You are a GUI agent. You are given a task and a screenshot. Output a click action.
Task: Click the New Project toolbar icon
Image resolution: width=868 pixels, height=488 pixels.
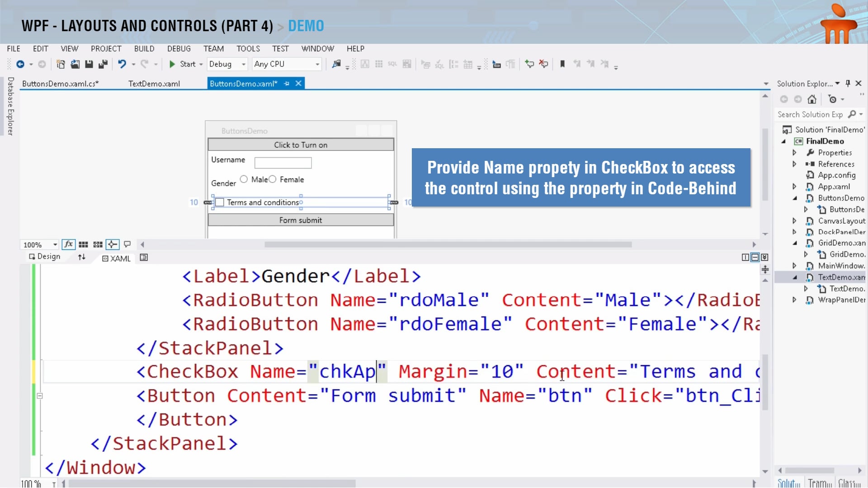coord(60,64)
